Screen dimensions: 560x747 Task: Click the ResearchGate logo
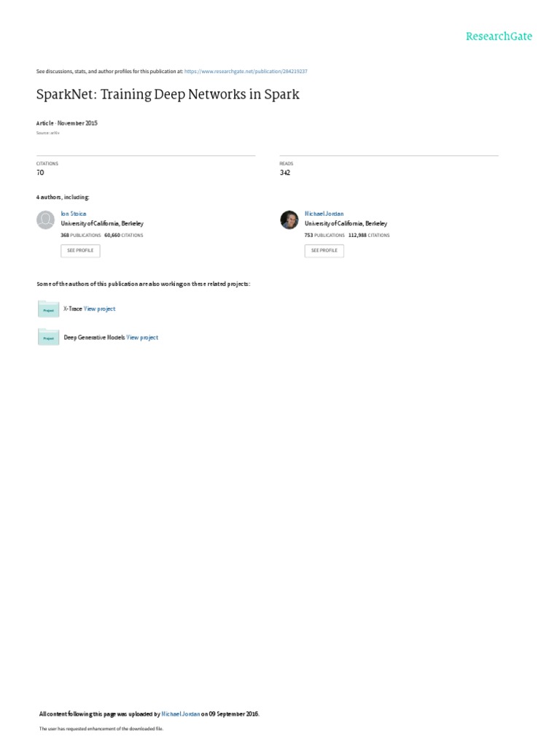(499, 36)
